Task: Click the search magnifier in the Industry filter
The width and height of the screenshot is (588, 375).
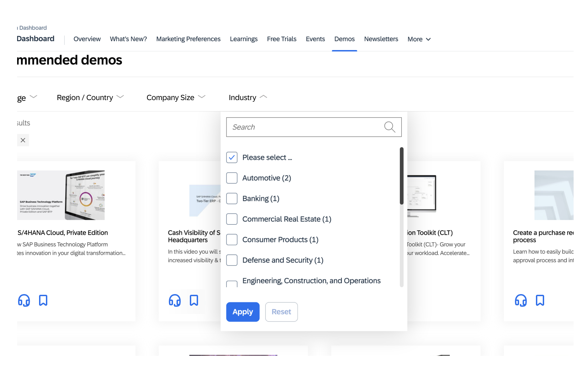Action: 390,127
